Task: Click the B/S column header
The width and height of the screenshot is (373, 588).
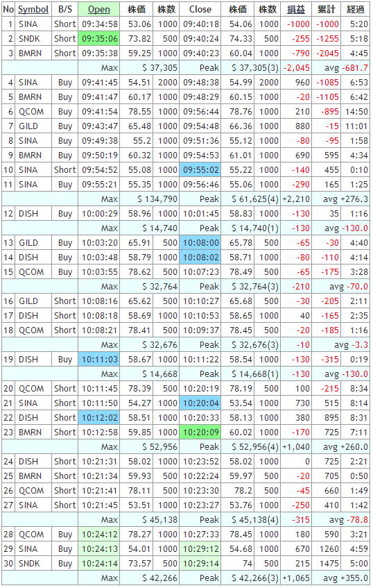Action: pyautogui.click(x=64, y=10)
